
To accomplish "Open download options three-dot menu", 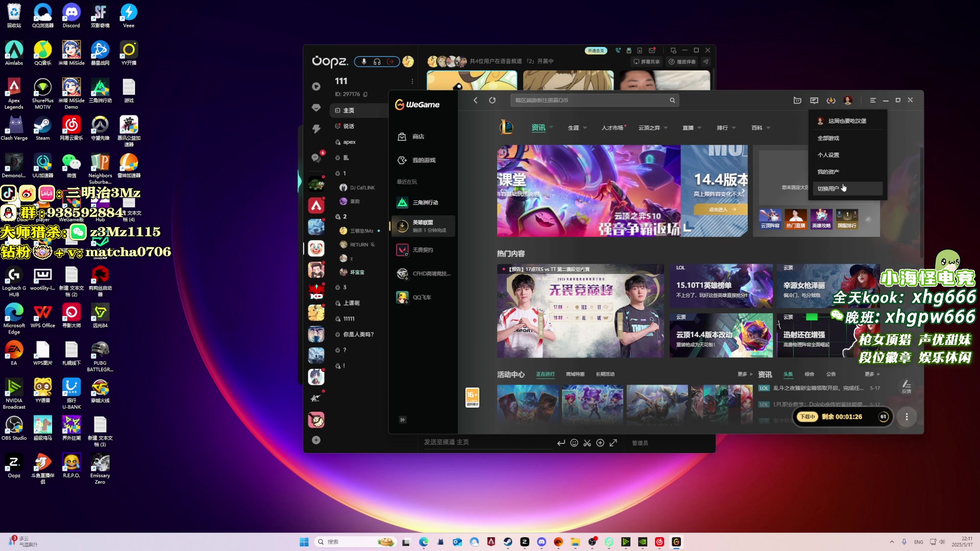I will (x=906, y=417).
